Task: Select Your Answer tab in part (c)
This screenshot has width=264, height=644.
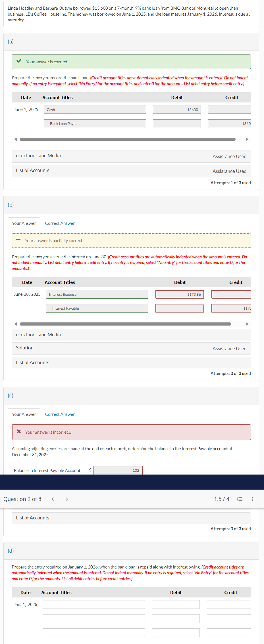Action: click(x=24, y=414)
